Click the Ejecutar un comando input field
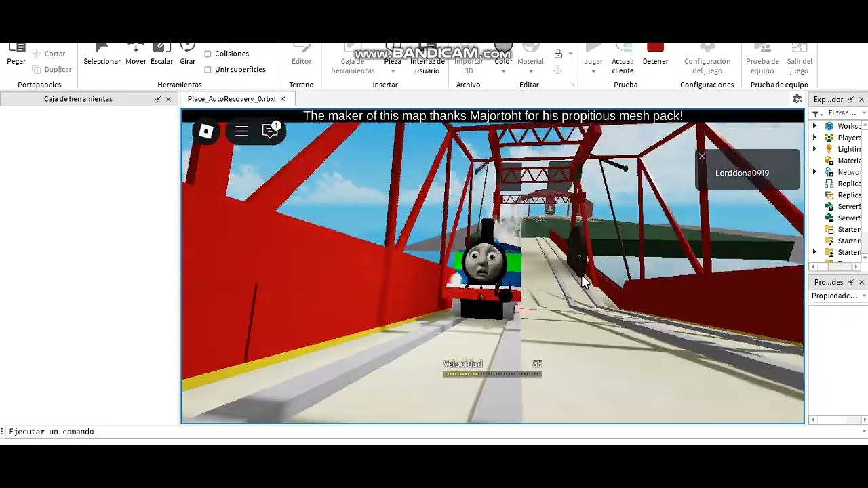868x488 pixels. pyautogui.click(x=434, y=432)
